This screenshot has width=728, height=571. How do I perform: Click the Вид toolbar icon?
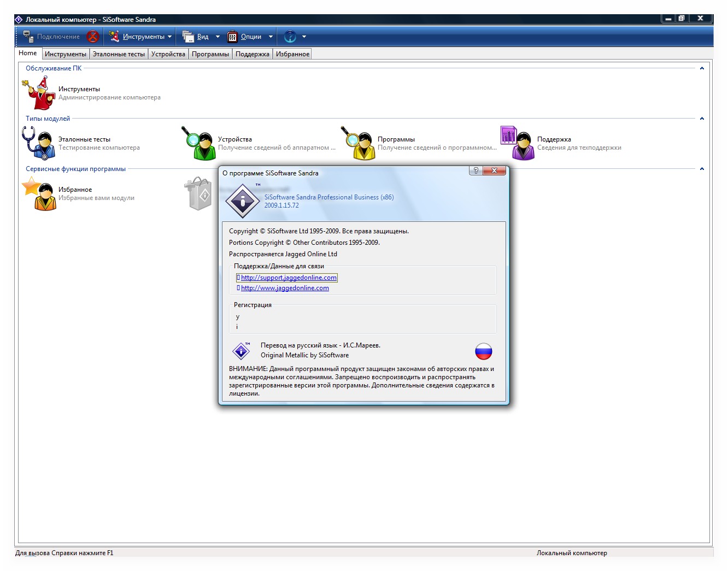pyautogui.click(x=188, y=37)
